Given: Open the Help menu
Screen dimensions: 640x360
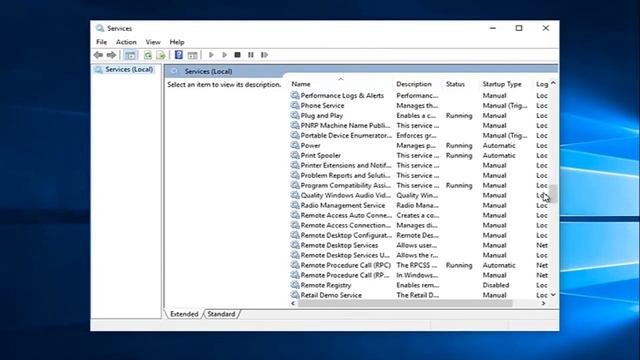Looking at the screenshot, I should tap(177, 42).
